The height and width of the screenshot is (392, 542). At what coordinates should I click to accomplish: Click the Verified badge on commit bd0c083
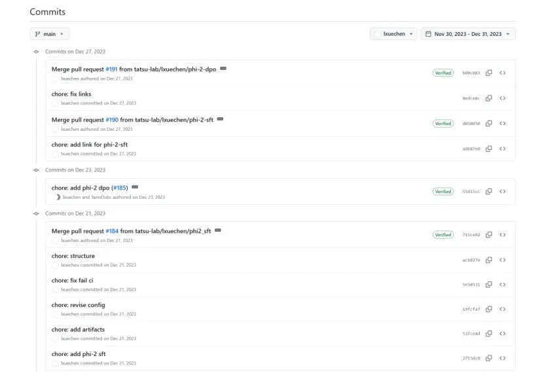pyautogui.click(x=443, y=73)
